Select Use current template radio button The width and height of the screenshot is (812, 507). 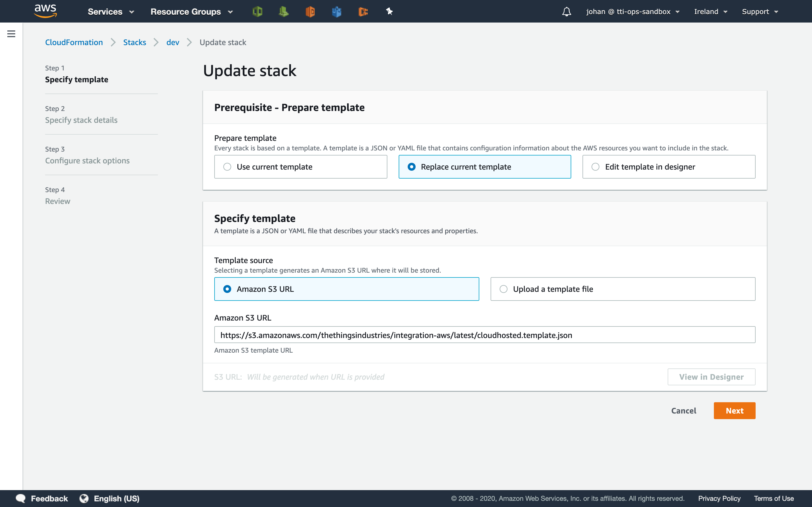[x=228, y=166]
